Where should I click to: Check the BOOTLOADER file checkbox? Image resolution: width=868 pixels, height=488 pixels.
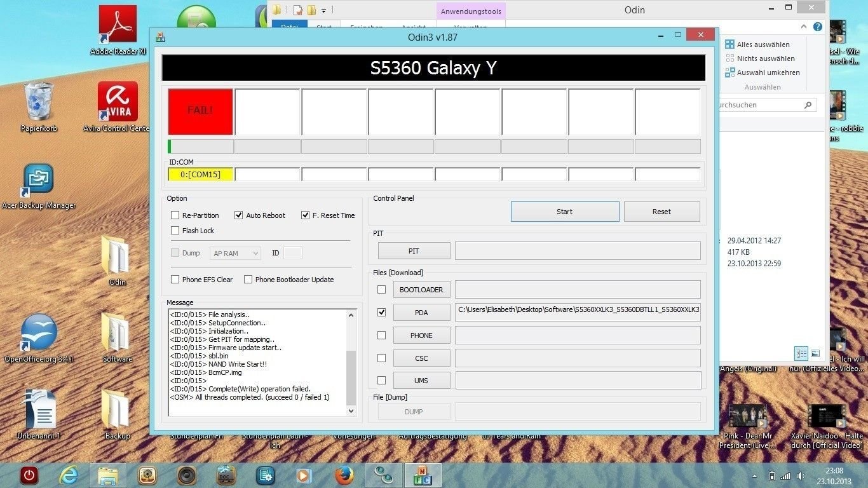click(381, 290)
